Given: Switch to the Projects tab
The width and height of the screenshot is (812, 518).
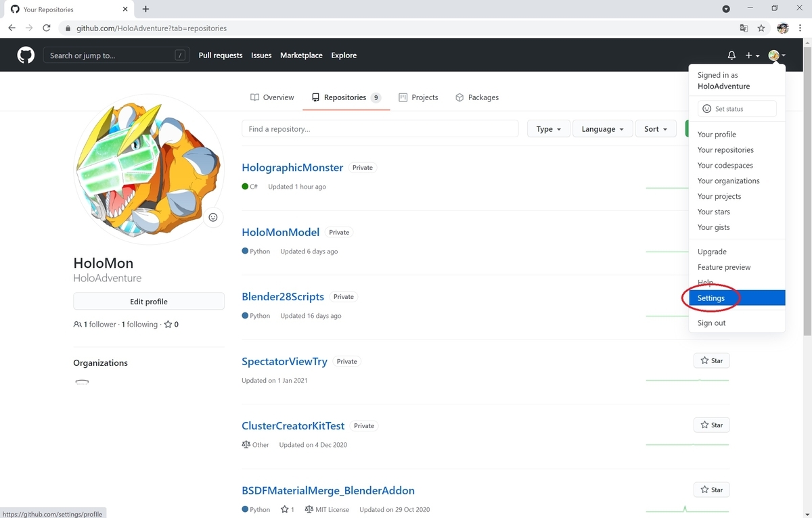Looking at the screenshot, I should coord(418,97).
